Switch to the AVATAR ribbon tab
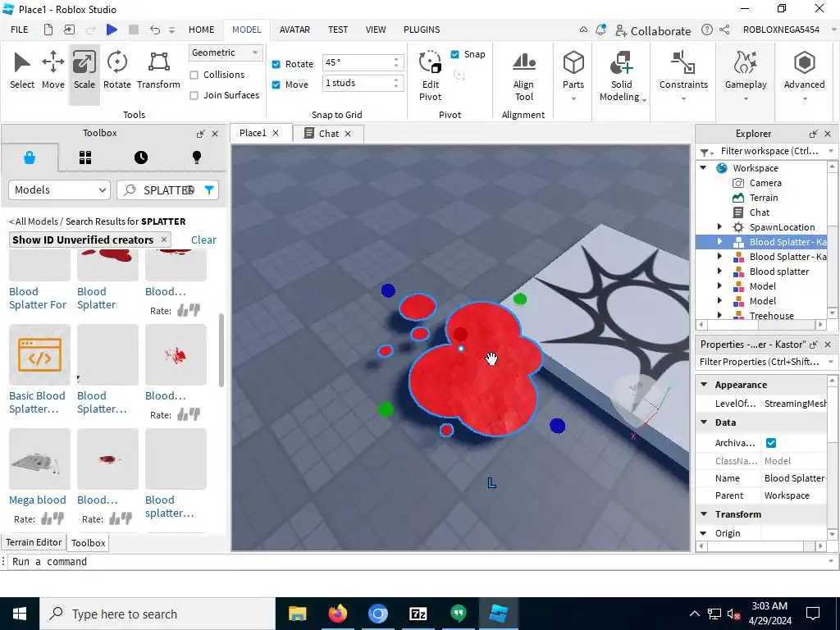This screenshot has width=840, height=630. (294, 30)
